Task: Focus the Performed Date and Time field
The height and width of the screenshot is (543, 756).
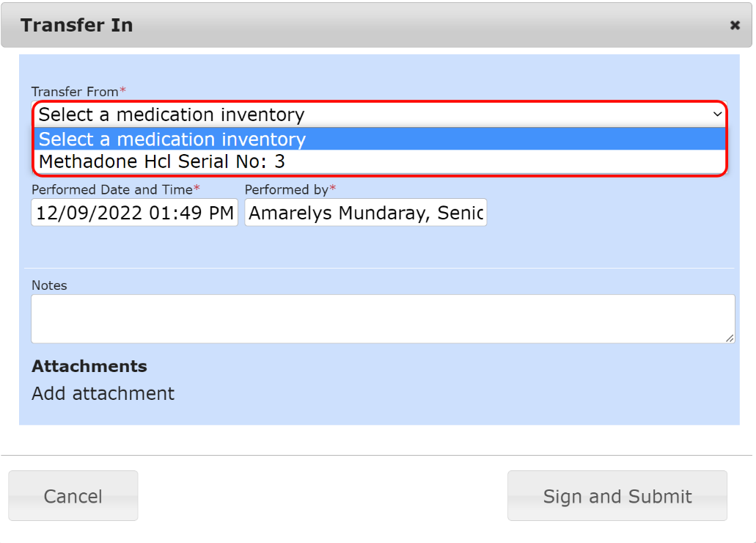Action: click(x=134, y=213)
